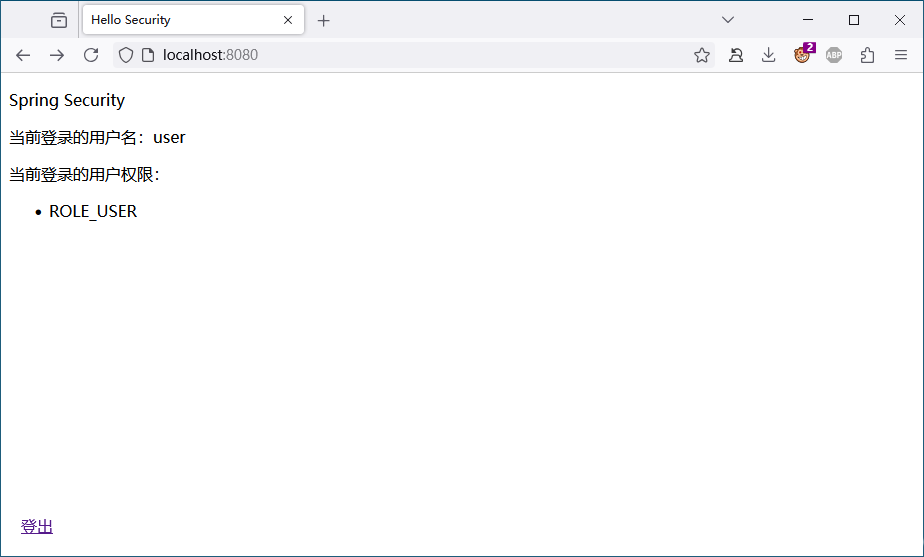Bookmark this page with star icon

[x=702, y=55]
